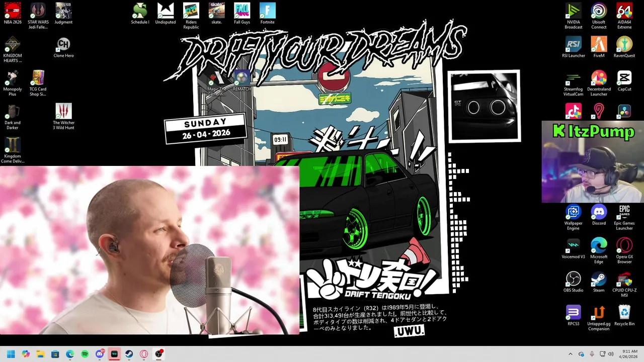This screenshot has width=644, height=362.
Task: Open the Recycle Bin
Action: coord(624,315)
